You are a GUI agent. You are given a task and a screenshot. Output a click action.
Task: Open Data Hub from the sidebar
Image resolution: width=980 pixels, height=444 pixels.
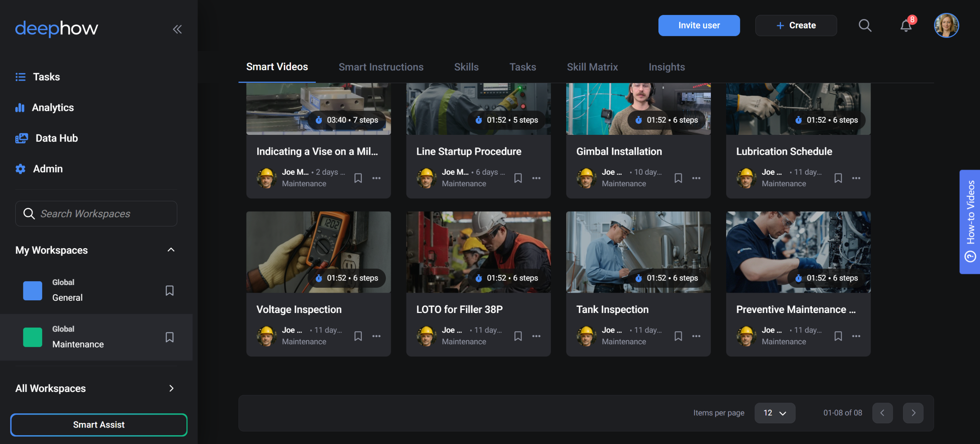[56, 138]
